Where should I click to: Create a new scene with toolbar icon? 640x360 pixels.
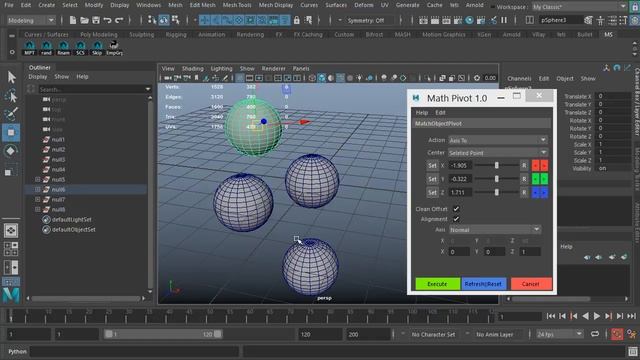pyautogui.click(x=72, y=20)
